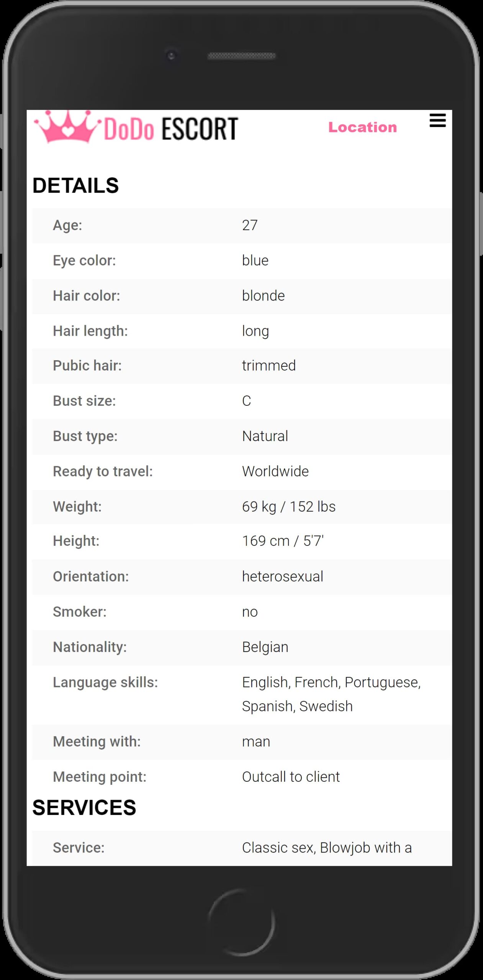Tap the phone's earpiece speaker grille

241,56
